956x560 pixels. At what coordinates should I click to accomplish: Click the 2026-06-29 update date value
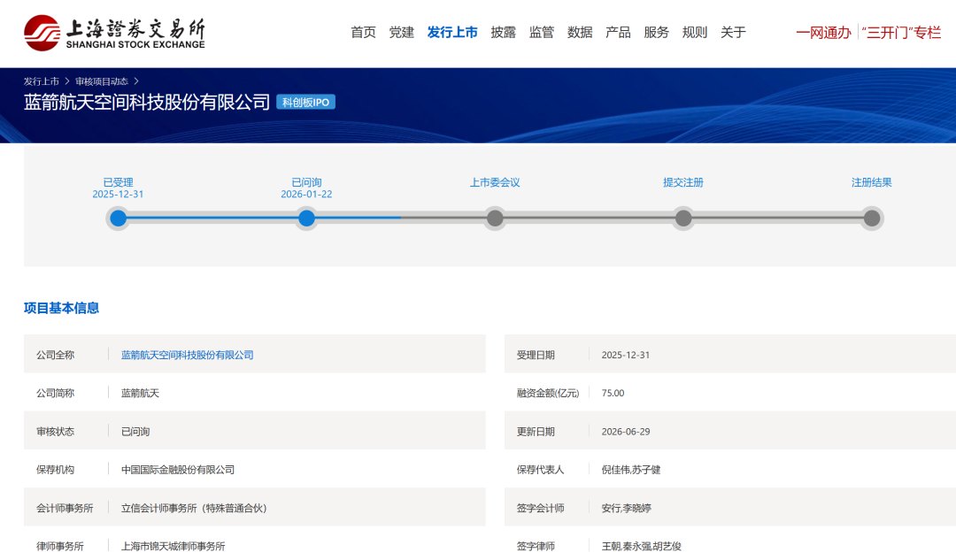(x=626, y=432)
